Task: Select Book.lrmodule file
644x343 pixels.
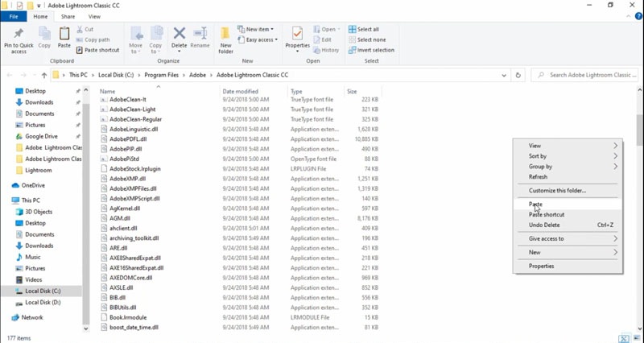Action: coord(128,317)
